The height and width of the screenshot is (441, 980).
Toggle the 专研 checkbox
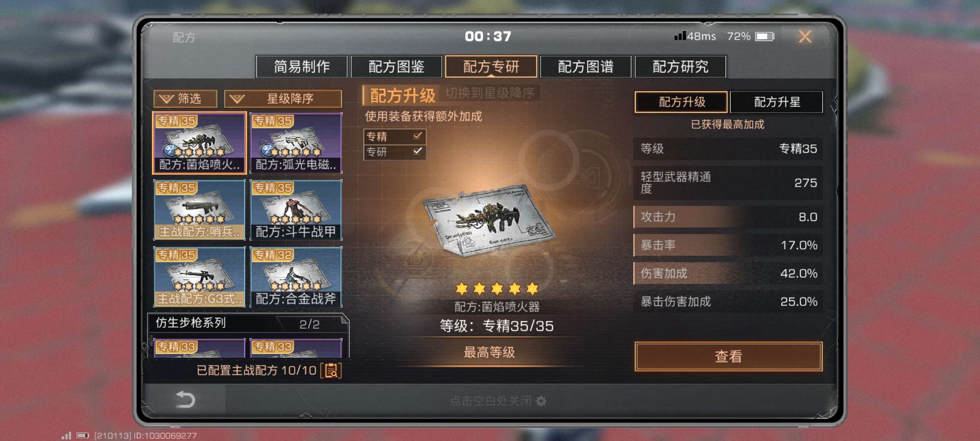[417, 151]
